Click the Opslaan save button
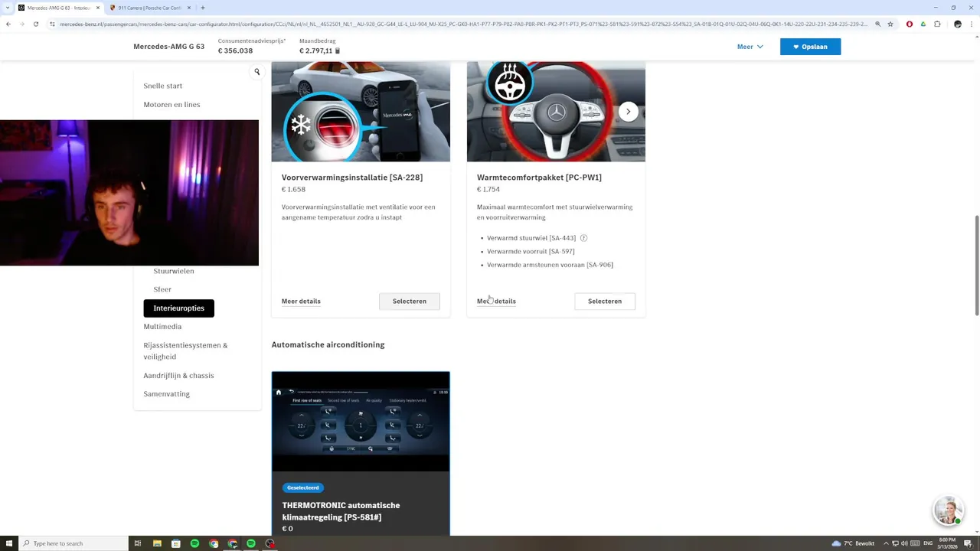The width and height of the screenshot is (980, 551). pyautogui.click(x=810, y=47)
